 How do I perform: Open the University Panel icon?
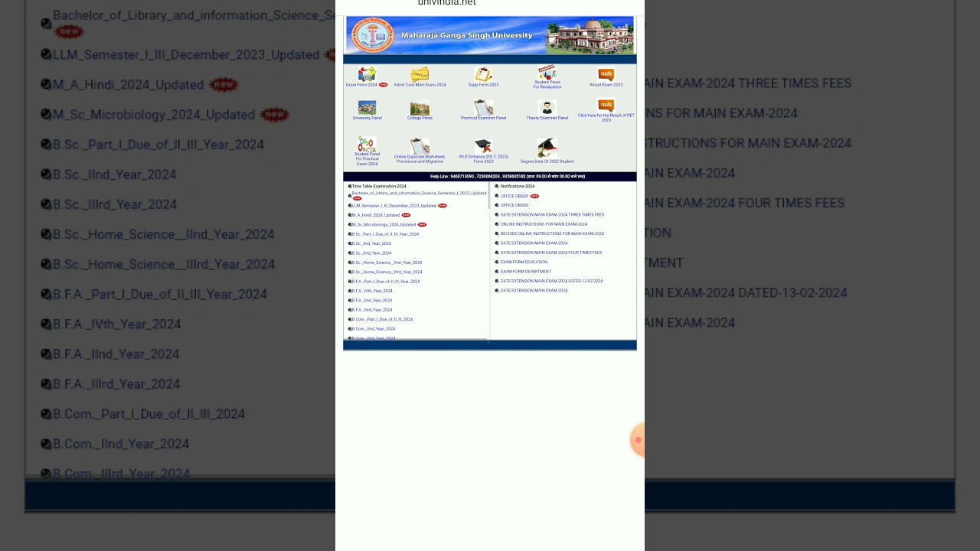coord(367,108)
